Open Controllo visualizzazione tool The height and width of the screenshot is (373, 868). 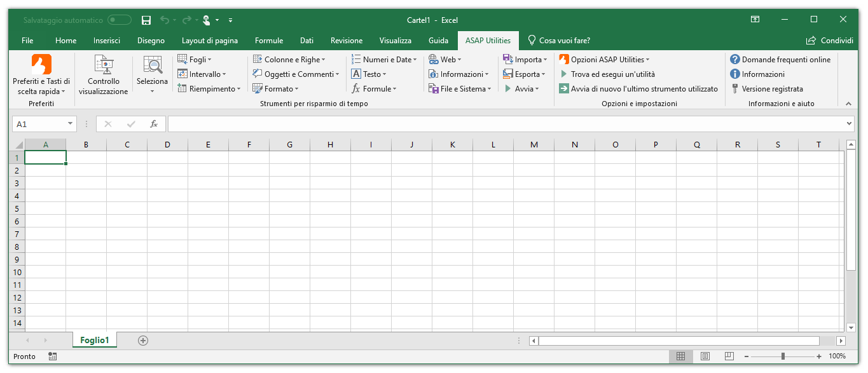point(103,74)
